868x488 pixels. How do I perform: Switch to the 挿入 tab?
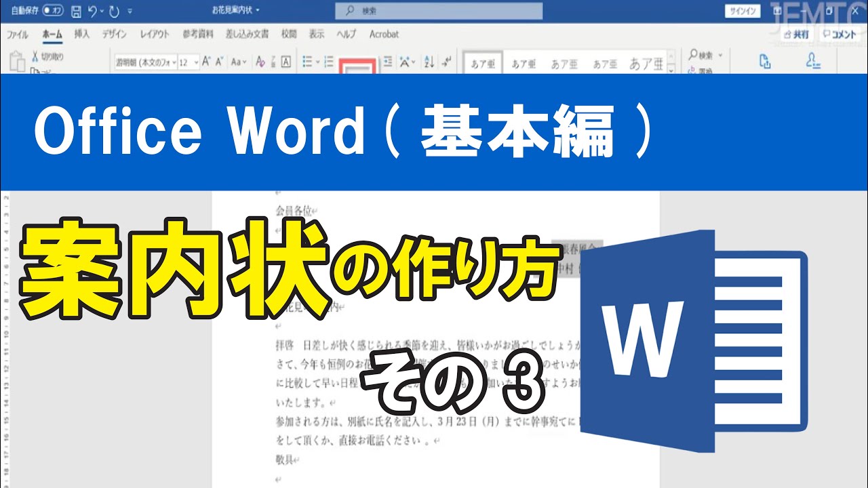tap(81, 34)
